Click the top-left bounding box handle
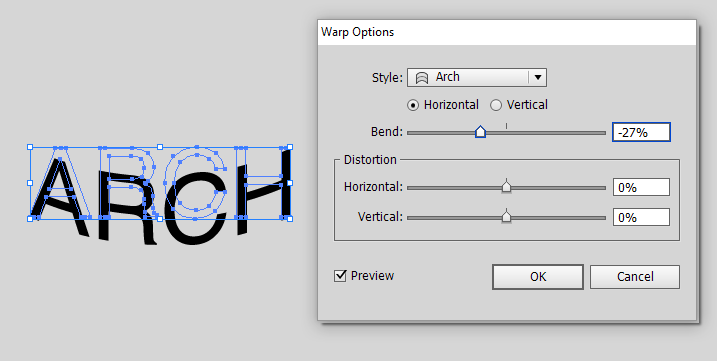Screen dimensions: 717x361 pos(30,147)
